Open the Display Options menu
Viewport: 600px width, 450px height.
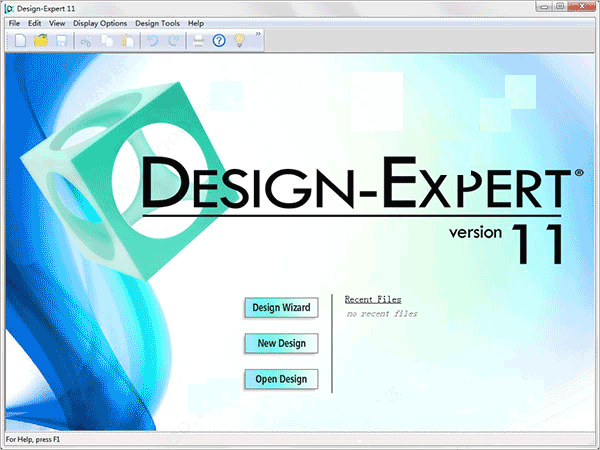click(100, 23)
